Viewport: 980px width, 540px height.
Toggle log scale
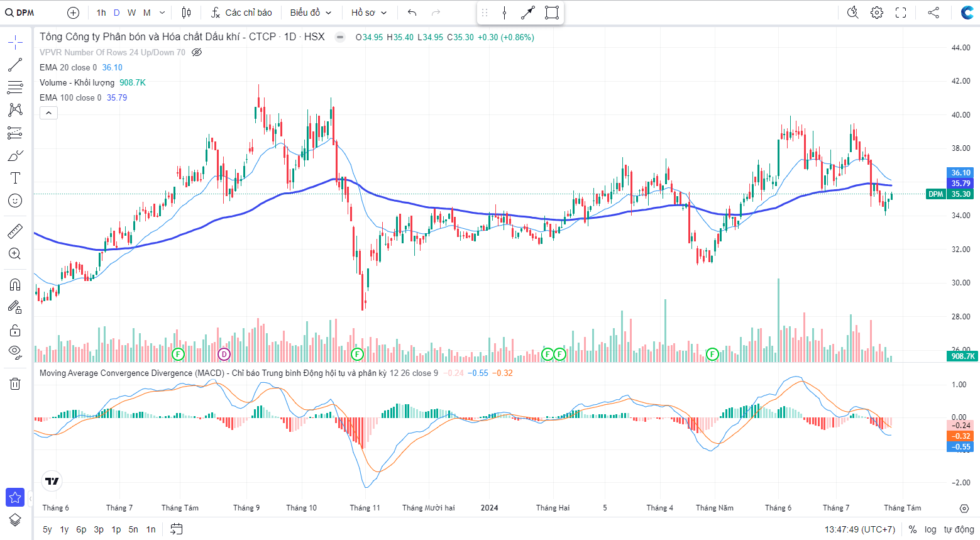[x=930, y=529]
